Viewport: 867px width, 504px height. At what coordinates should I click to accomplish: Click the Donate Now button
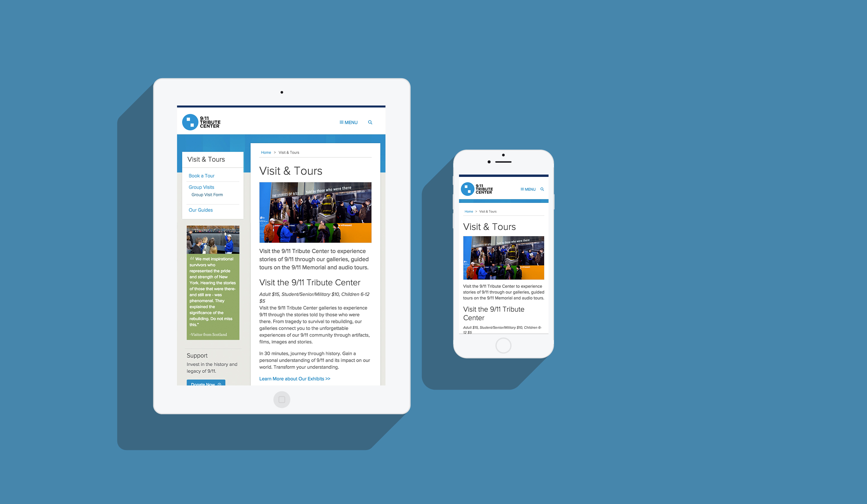(207, 384)
